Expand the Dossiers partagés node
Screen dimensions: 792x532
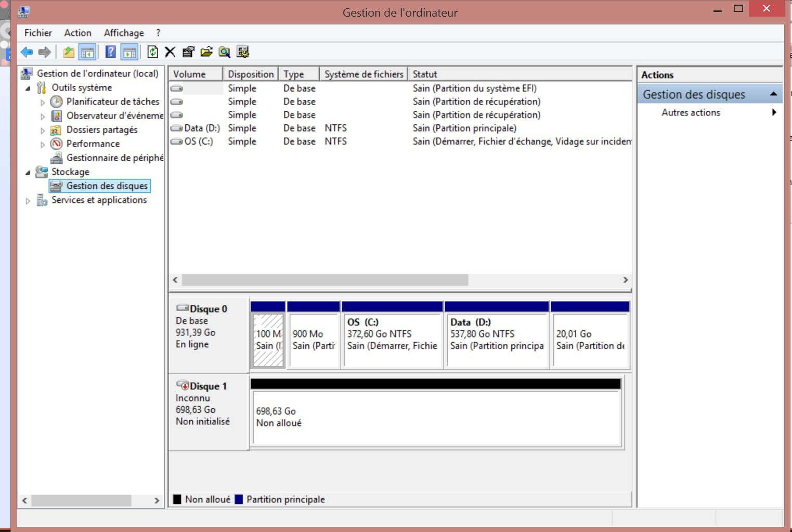(43, 130)
